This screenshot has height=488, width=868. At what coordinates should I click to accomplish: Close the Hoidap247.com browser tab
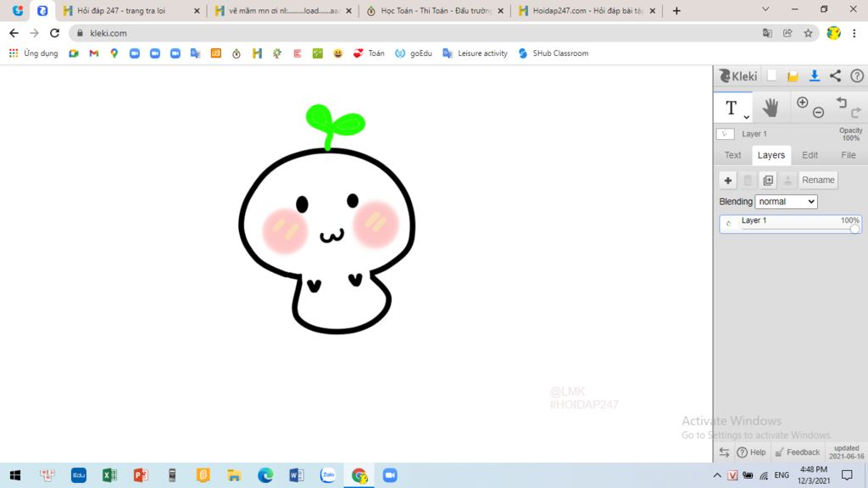coord(652,10)
